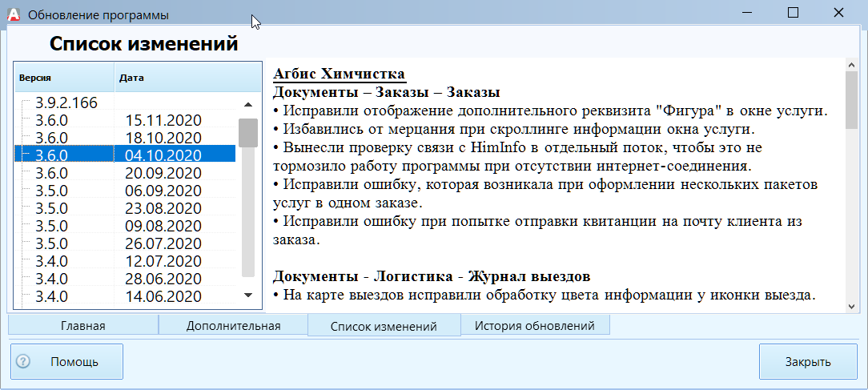Click the version list scroll down arrow

click(x=248, y=295)
